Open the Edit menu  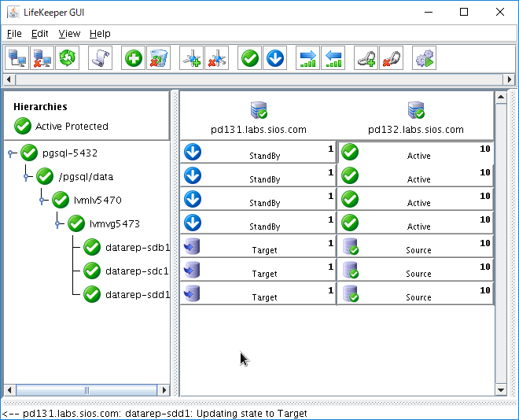tap(40, 34)
